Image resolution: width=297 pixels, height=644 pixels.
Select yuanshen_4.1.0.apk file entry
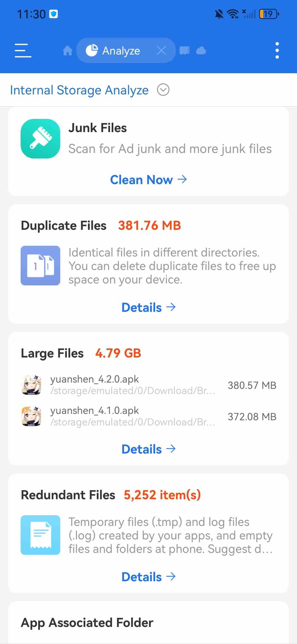(148, 416)
